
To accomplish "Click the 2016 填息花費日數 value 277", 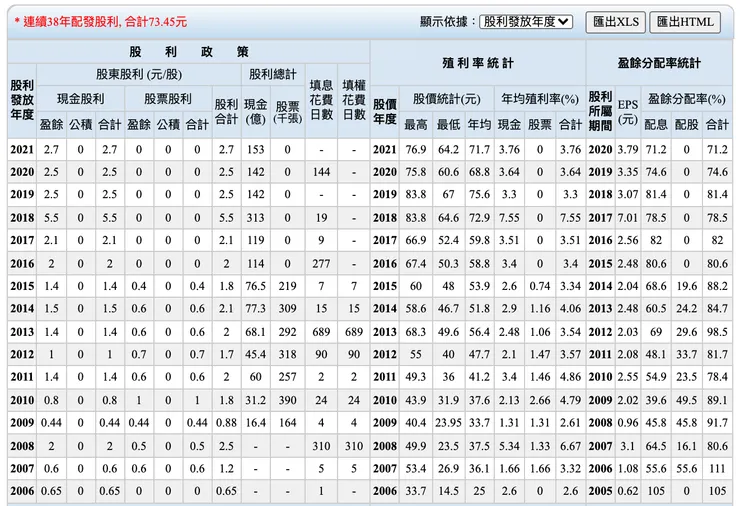I will click(321, 263).
